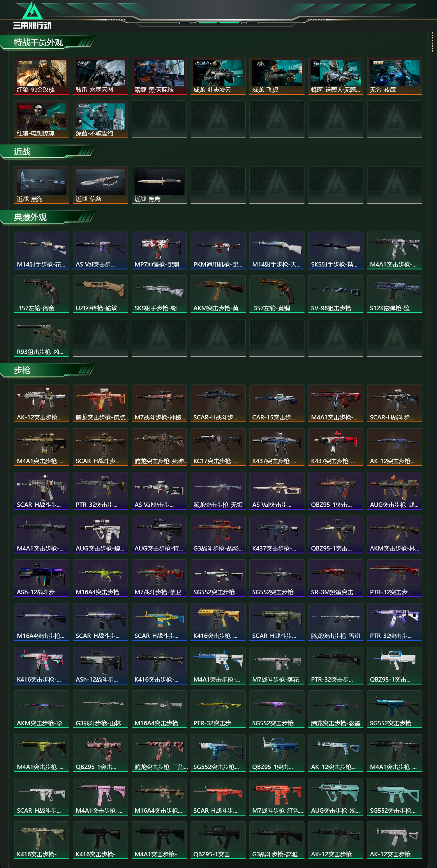This screenshot has height=868, width=437.
Task: Select the 近战-黑海 melee axe icon
Action: click(x=41, y=185)
